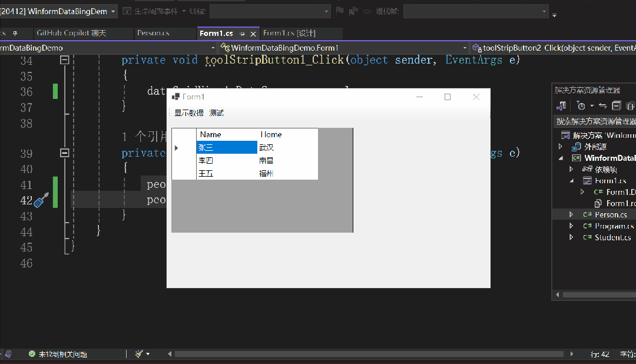Click the green no-issues-found status icon

coord(32,354)
